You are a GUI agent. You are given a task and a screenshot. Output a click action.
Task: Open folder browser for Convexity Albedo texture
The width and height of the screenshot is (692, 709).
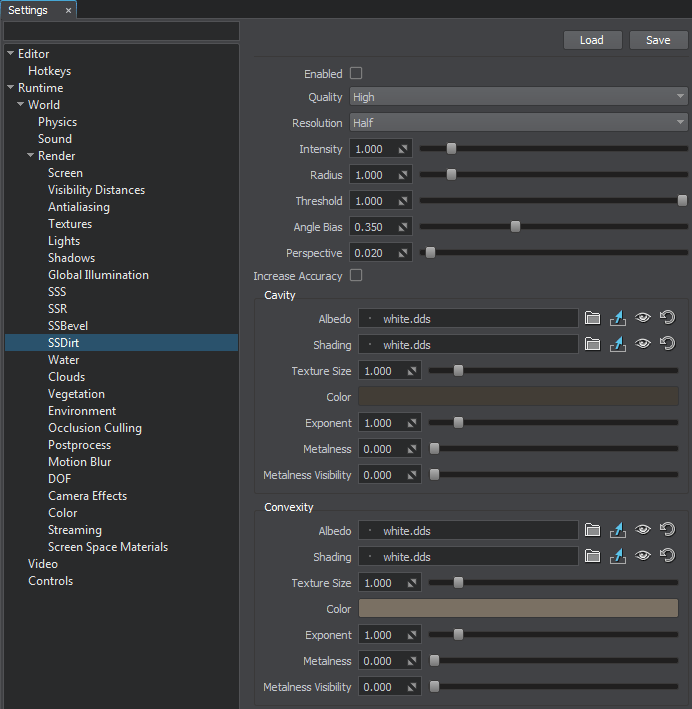[593, 530]
